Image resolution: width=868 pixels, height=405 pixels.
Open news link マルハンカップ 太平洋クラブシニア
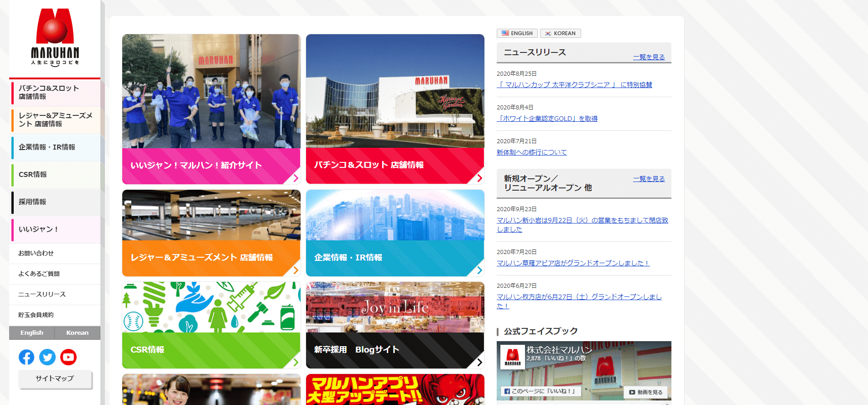click(x=574, y=85)
